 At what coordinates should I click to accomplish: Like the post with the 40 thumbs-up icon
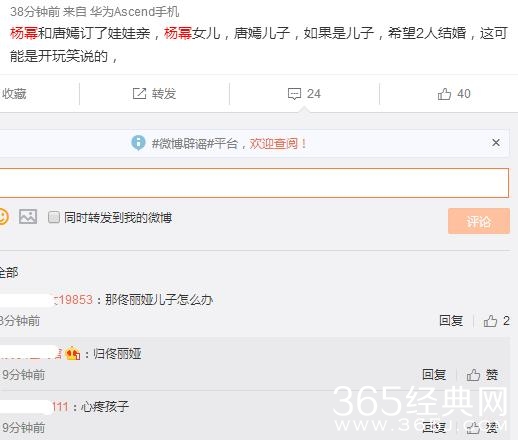pyautogui.click(x=444, y=94)
